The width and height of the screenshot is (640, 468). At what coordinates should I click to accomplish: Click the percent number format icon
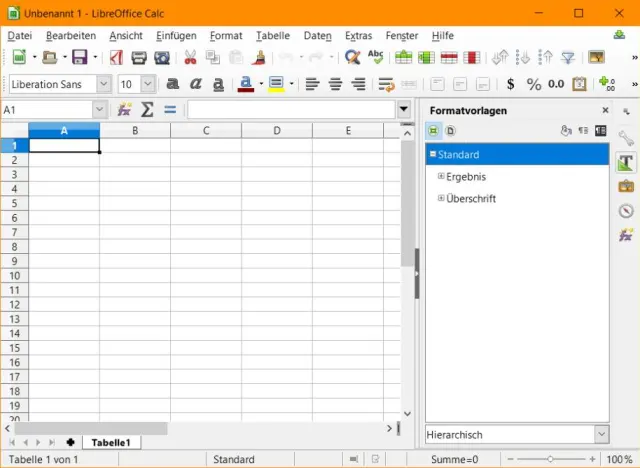pyautogui.click(x=533, y=84)
